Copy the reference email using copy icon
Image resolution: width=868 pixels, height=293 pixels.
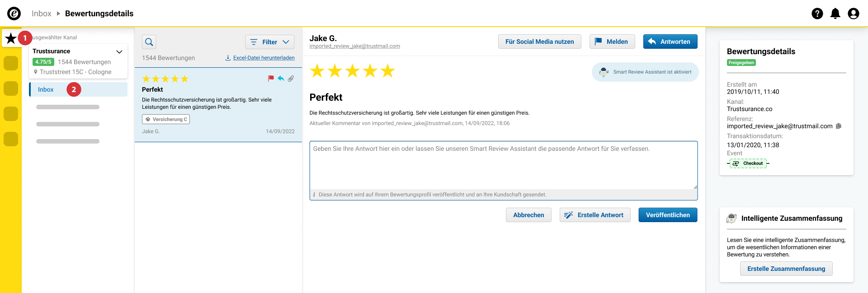click(x=839, y=126)
